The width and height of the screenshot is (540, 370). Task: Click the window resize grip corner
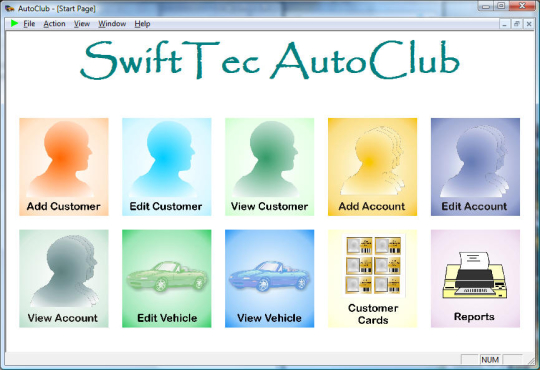coord(531,360)
